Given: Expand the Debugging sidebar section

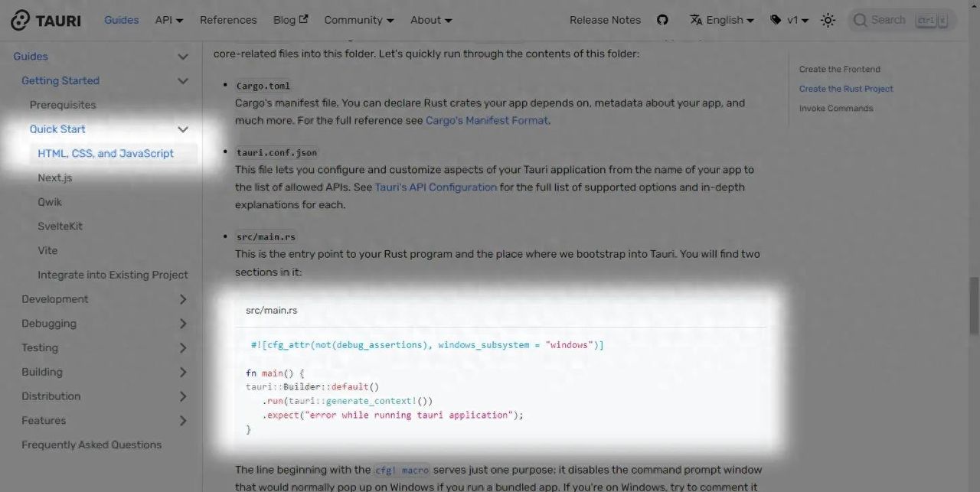Looking at the screenshot, I should pyautogui.click(x=182, y=324).
